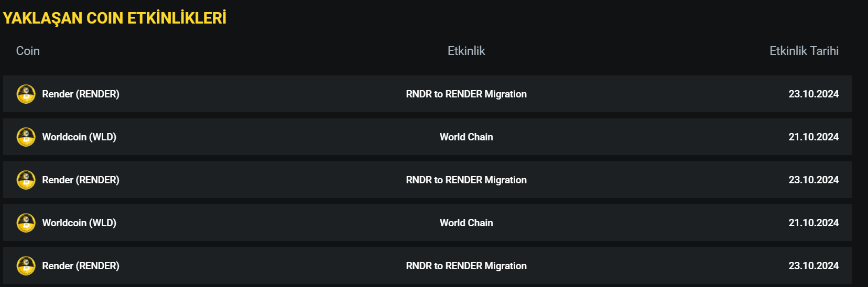Click the first RNDR to RENDER Migration event
The width and height of the screenshot is (868, 287).
466,94
